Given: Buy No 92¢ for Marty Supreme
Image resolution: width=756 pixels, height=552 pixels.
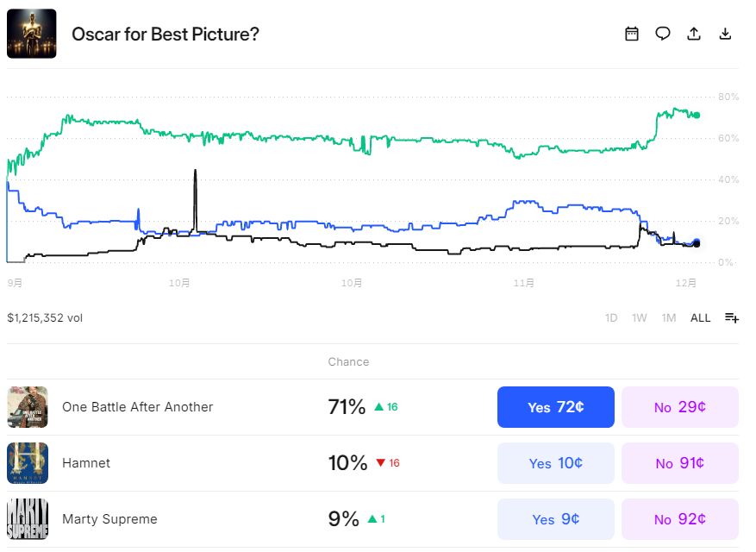Looking at the screenshot, I should 680,519.
